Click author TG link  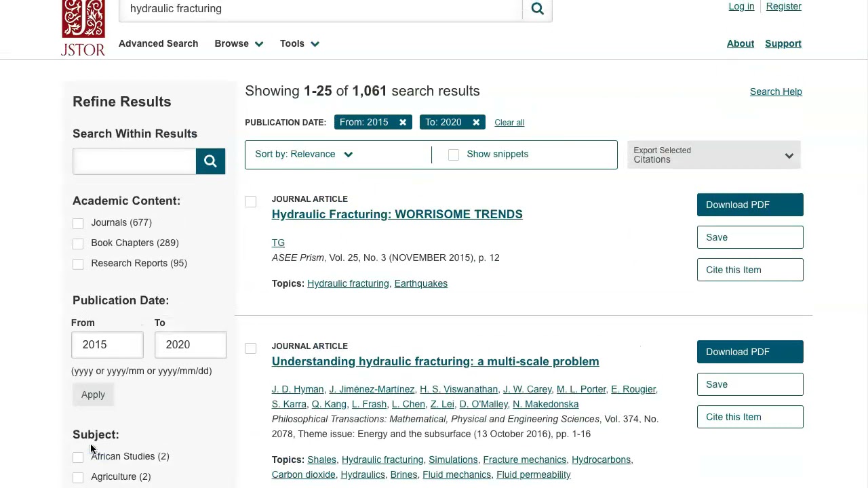278,243
